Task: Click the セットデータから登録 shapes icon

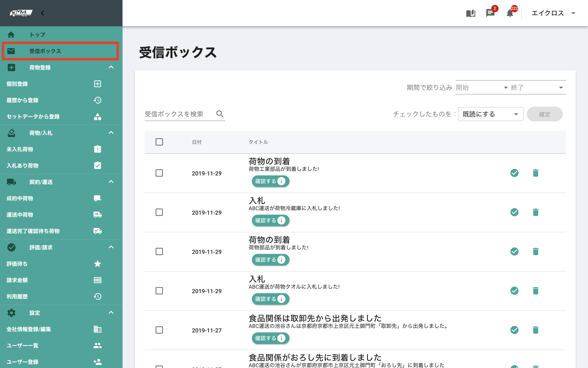Action: point(97,117)
